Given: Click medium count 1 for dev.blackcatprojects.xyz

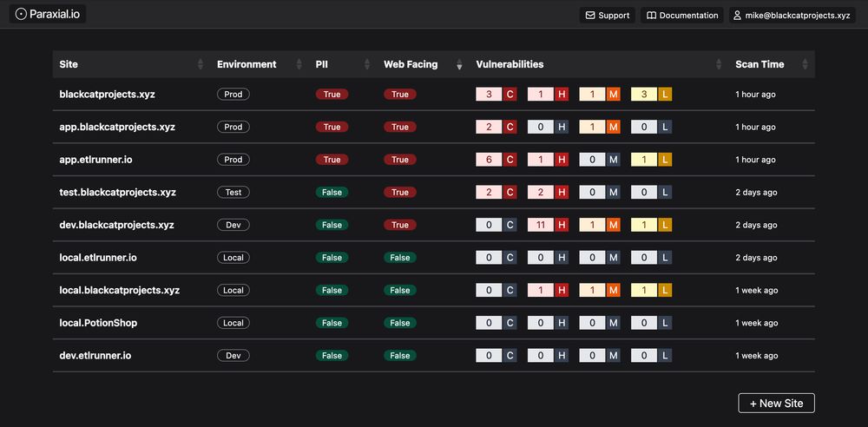Looking at the screenshot, I should point(592,225).
